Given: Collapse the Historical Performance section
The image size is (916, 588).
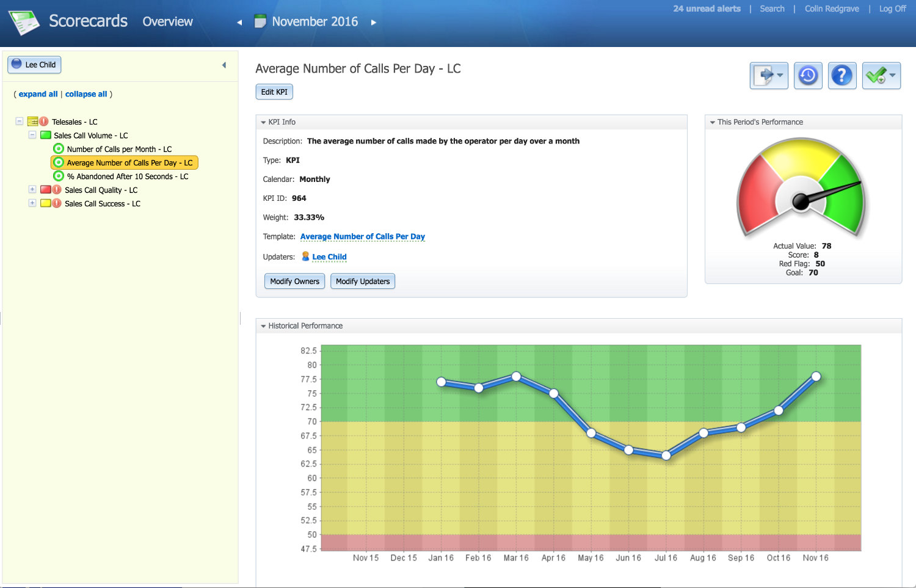Looking at the screenshot, I should pyautogui.click(x=263, y=326).
